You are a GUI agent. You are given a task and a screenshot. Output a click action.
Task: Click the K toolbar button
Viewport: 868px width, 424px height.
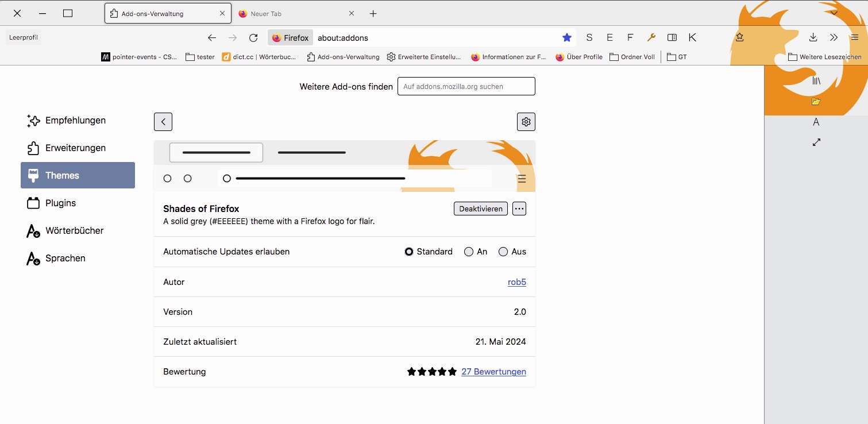point(693,38)
